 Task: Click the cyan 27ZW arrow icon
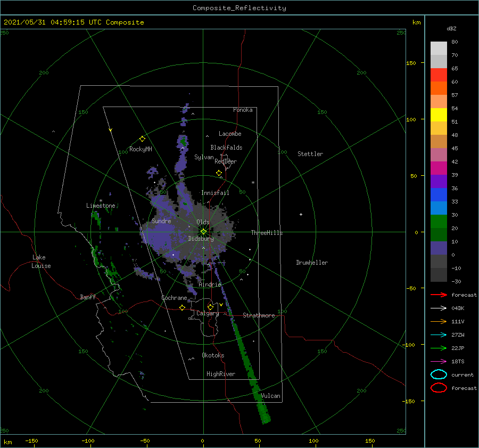point(439,335)
